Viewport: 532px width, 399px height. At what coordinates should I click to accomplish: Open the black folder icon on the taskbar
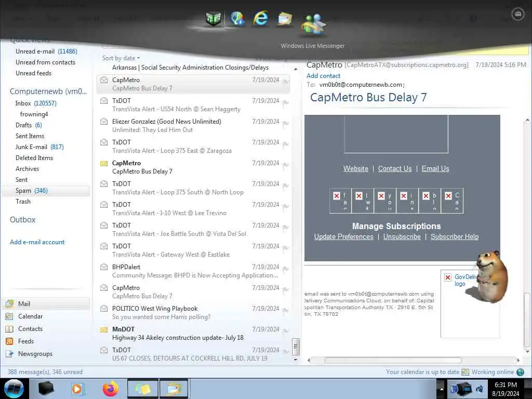(x=46, y=389)
